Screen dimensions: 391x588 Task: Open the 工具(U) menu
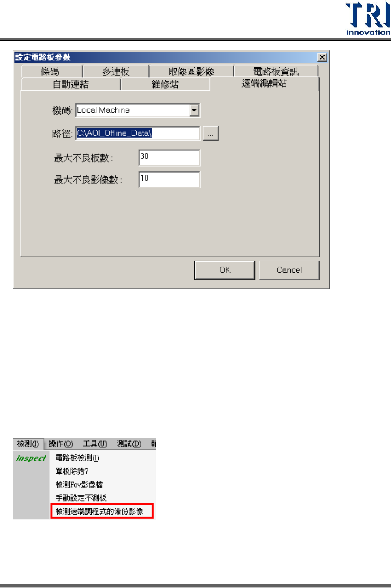pos(95,444)
